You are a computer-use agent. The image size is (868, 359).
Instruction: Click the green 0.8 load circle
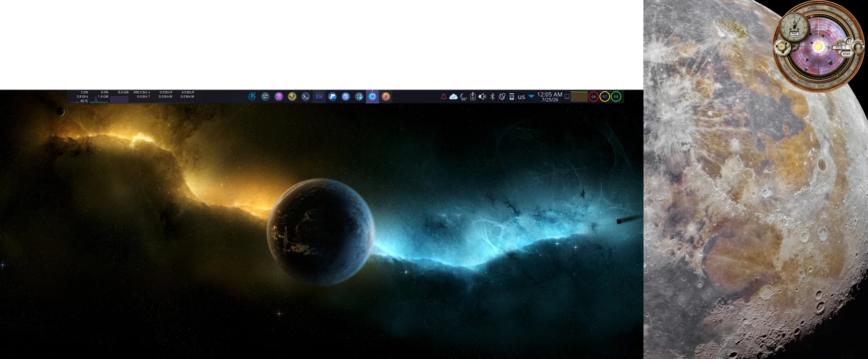click(616, 96)
